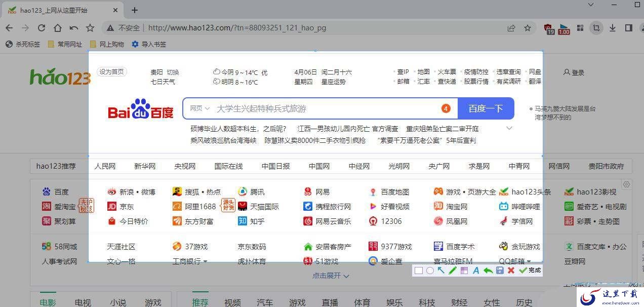Open the 七日天气 forecast link
This screenshot has width=644, height=307.
(163, 82)
